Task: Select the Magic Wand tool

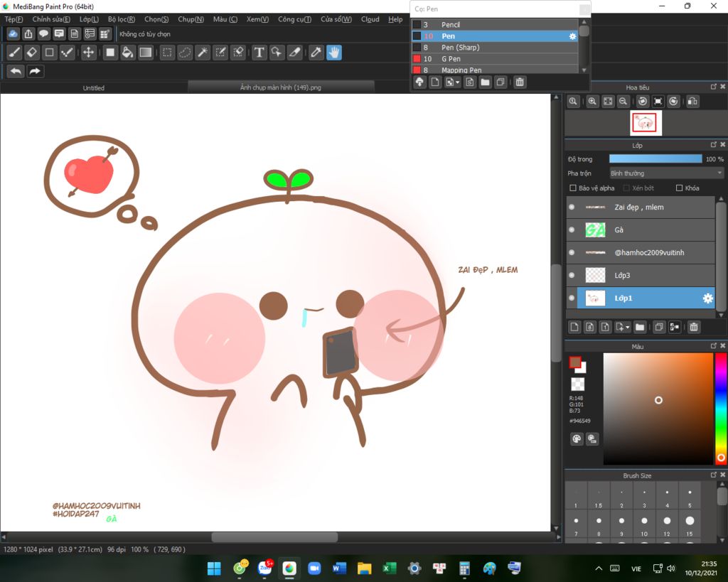Action: 203,53
